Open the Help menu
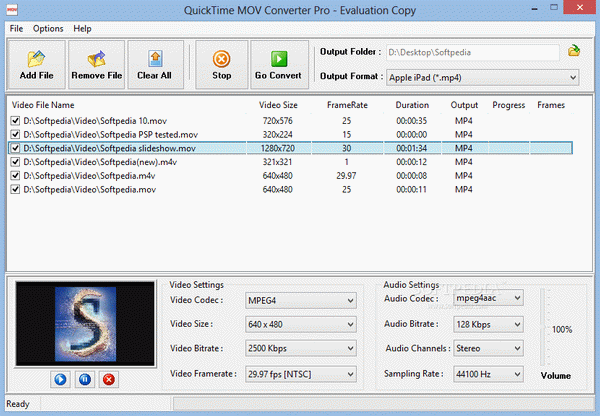Viewport: 600px width, 416px height. (x=82, y=29)
